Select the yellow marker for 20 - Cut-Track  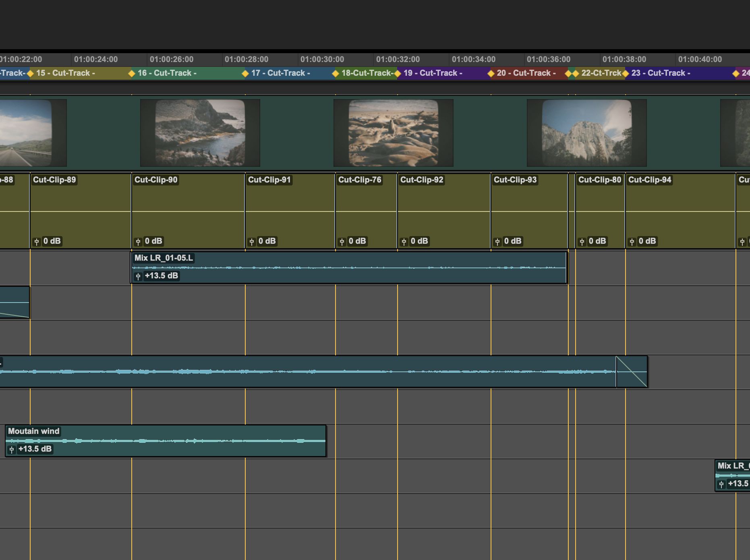491,73
